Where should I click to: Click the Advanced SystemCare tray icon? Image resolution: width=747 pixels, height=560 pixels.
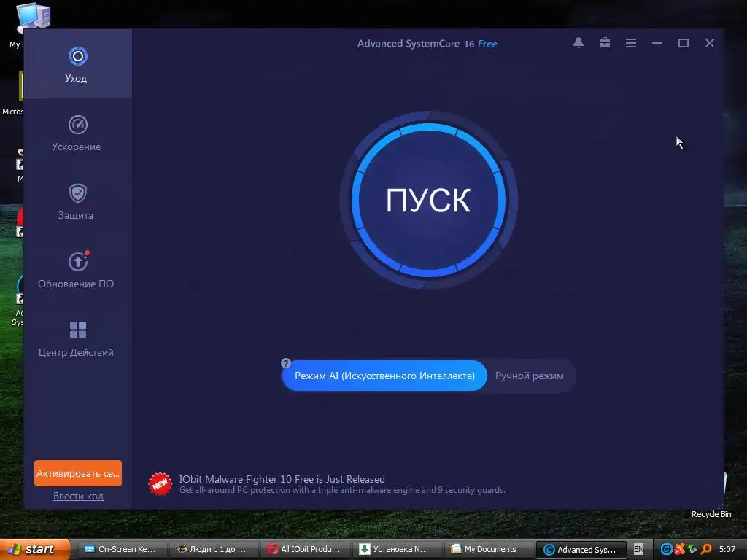coord(666,550)
